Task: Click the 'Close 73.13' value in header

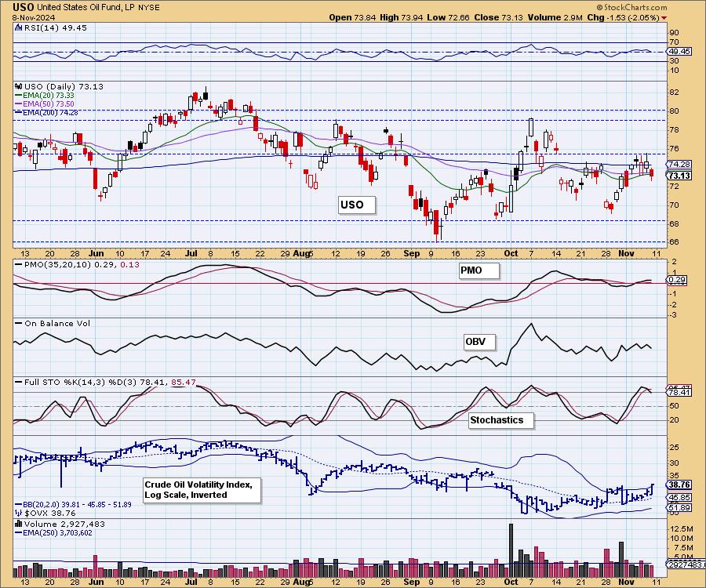Action: [x=498, y=17]
